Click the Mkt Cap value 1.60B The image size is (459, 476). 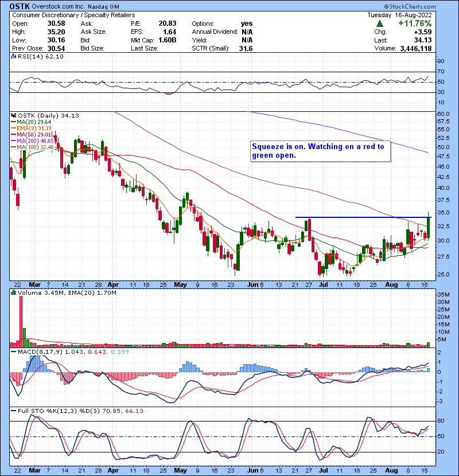pos(168,40)
